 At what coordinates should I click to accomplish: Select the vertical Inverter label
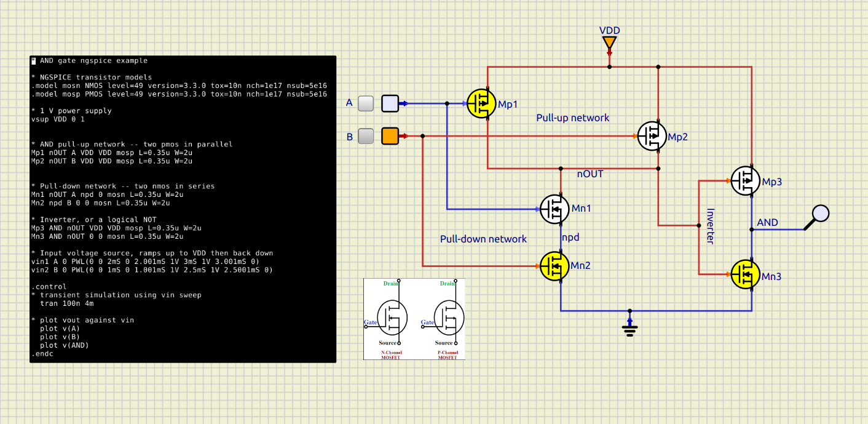point(709,226)
